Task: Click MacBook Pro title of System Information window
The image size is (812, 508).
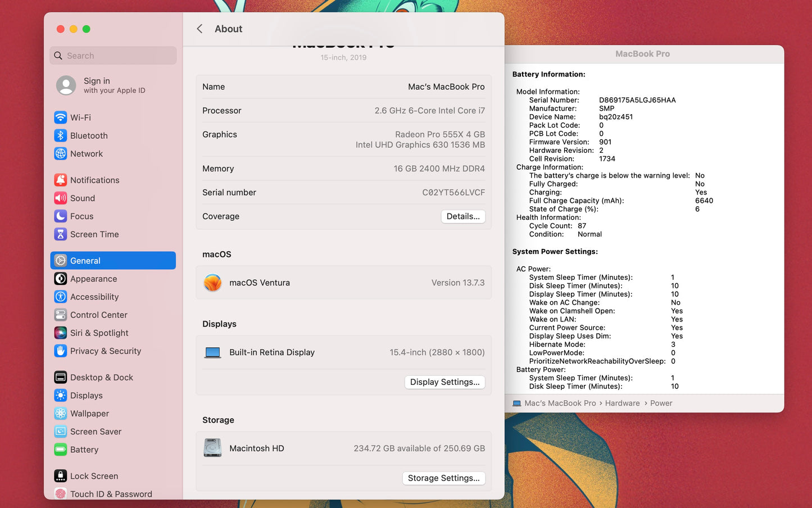Action: pos(642,54)
